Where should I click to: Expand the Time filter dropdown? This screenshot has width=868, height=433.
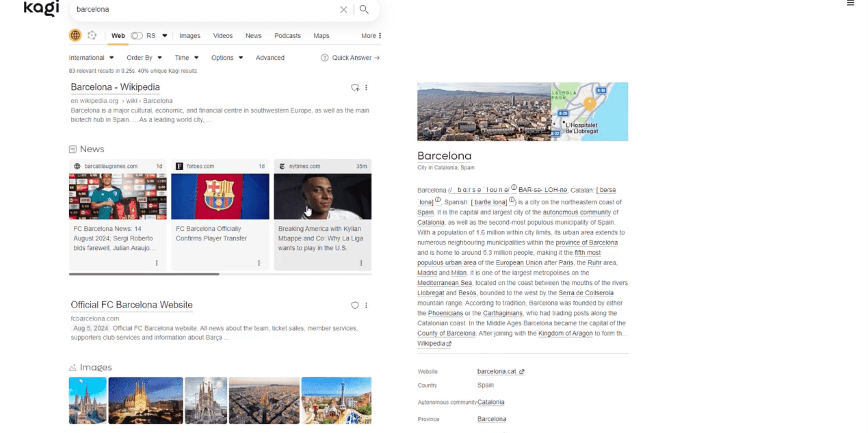[x=187, y=57]
